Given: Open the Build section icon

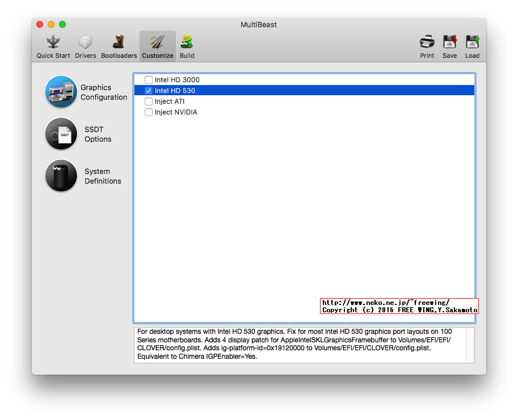Looking at the screenshot, I should click(187, 43).
